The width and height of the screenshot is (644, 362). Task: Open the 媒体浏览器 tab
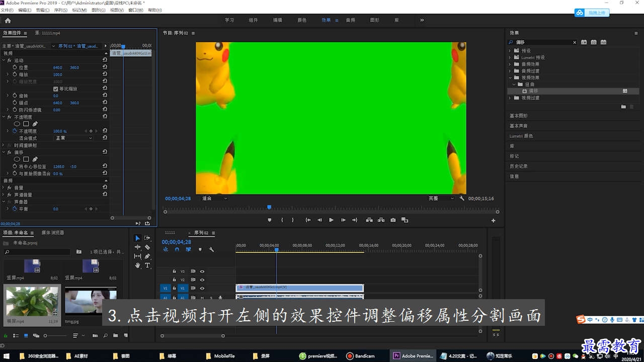coord(53,232)
